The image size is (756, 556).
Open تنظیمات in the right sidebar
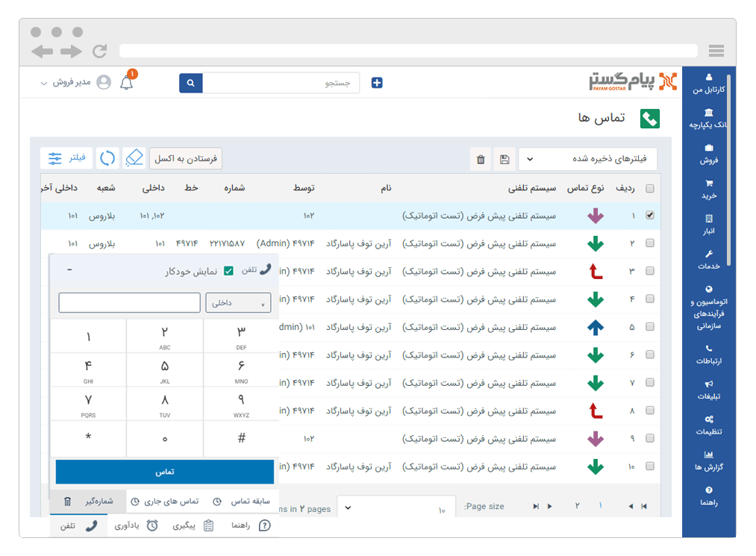click(707, 424)
